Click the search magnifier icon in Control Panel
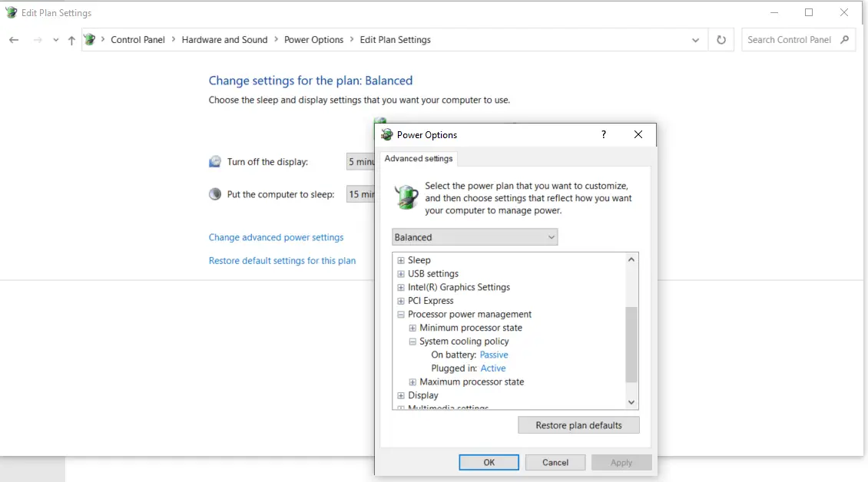The height and width of the screenshot is (482, 868). [x=844, y=40]
